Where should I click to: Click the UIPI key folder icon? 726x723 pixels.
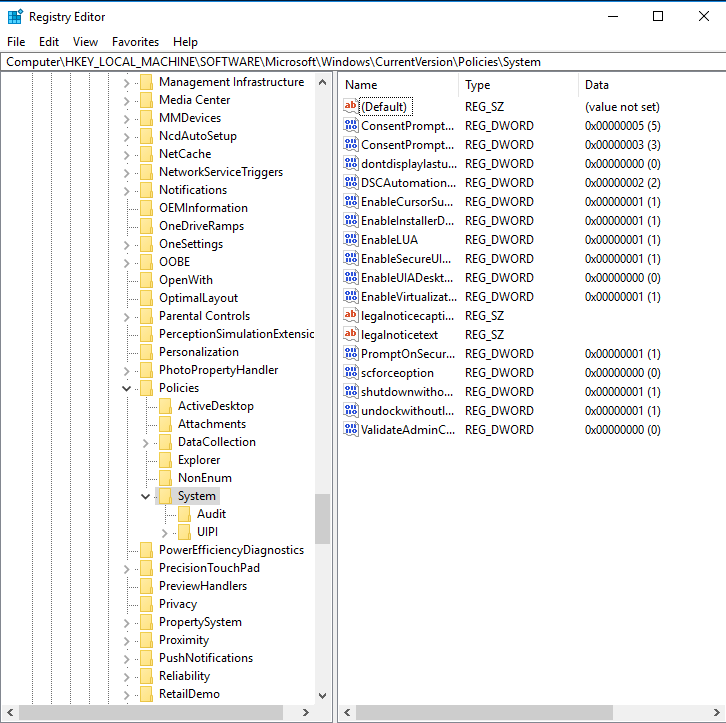(184, 532)
